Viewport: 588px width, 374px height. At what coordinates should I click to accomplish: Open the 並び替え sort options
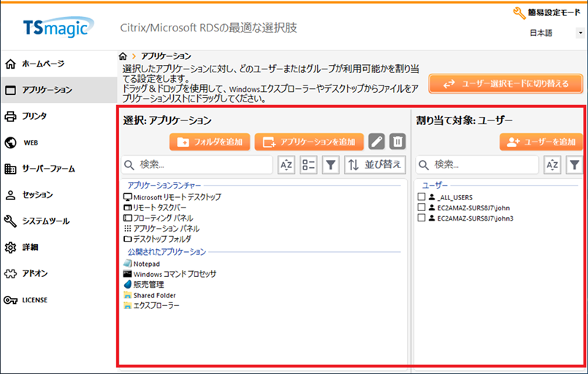click(375, 165)
